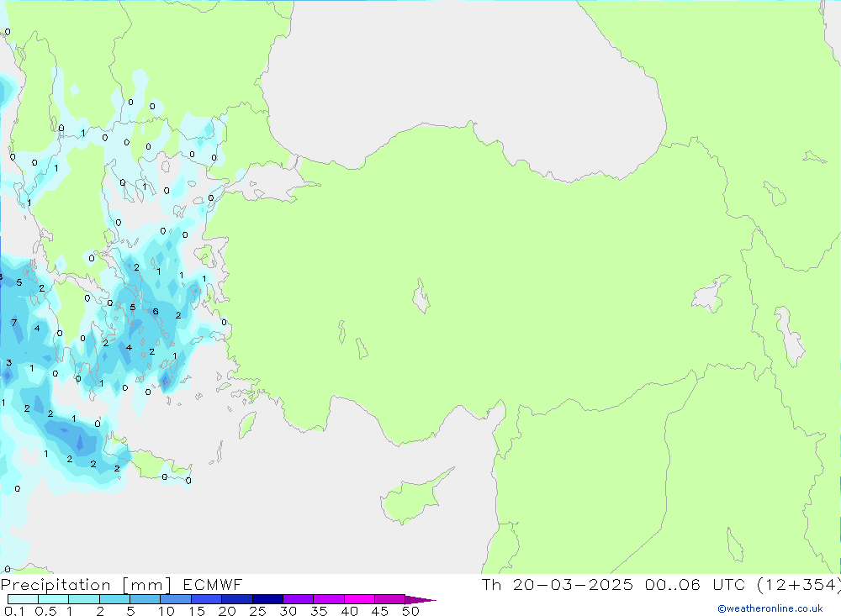Click the '20' legend scale label

[x=227, y=611]
